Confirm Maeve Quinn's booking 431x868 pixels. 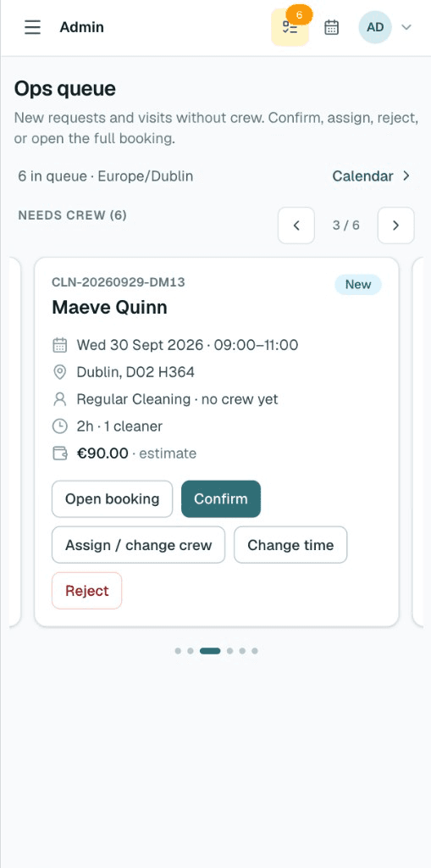click(x=221, y=498)
